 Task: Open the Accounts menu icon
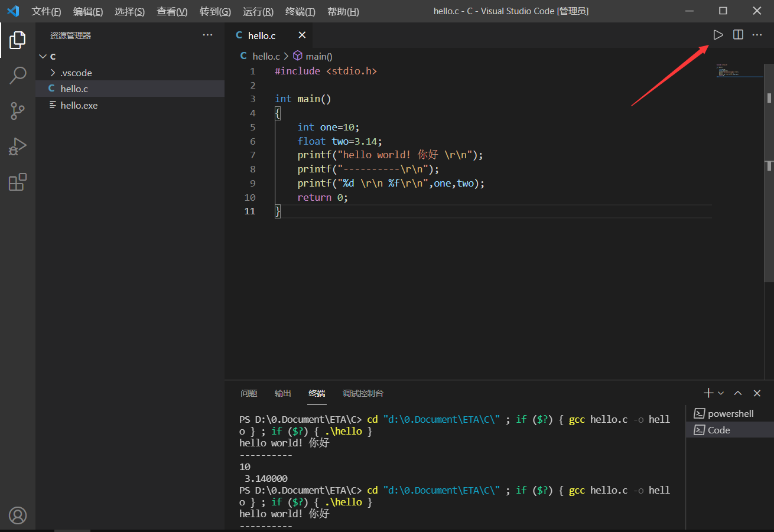[x=18, y=515]
